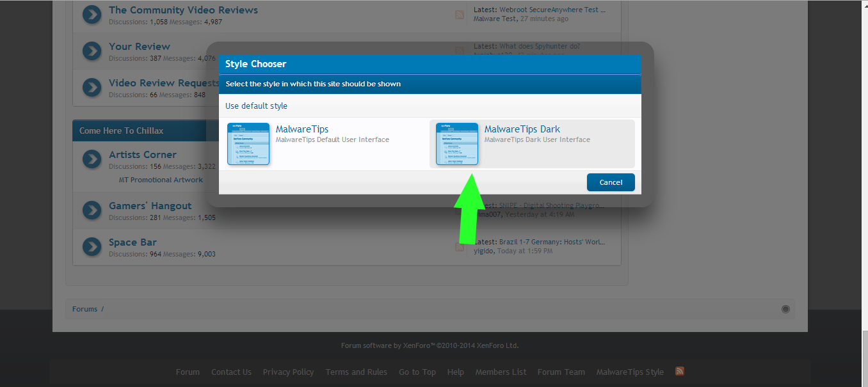
Task: Click the Space Bar forum node icon
Action: coord(92,246)
